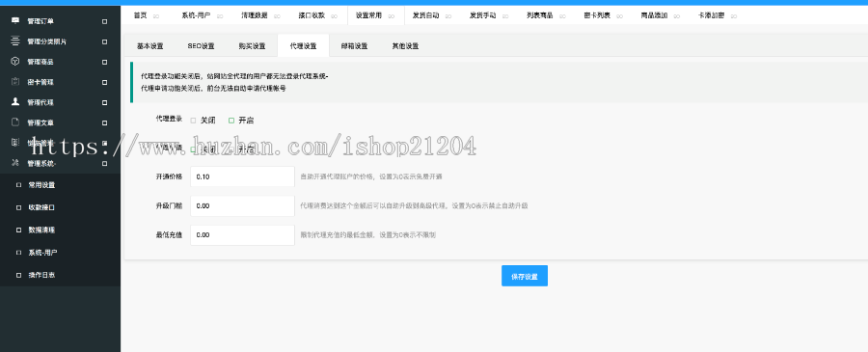Expand the 管理代理 menu arrow
868x352 pixels.
104,102
